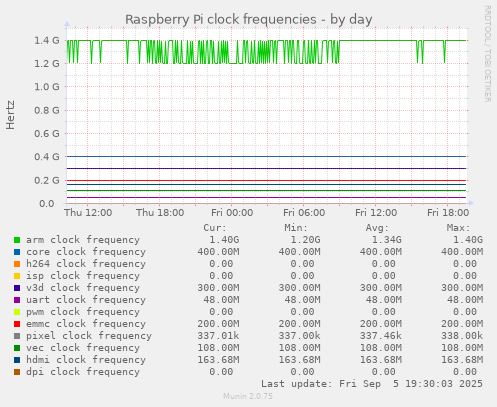Click the '0.4 G' y-axis tick label
Screen dimensions: 497x407
click(47, 157)
